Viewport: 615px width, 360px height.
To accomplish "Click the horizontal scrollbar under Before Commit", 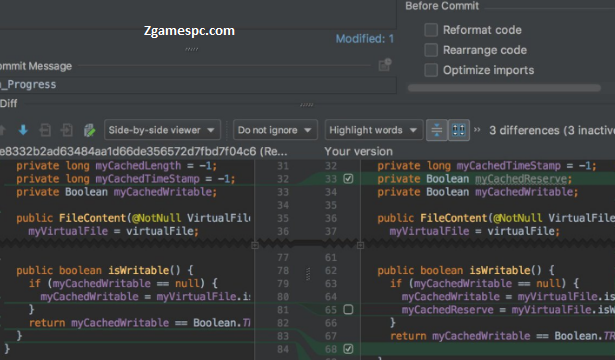I will click(x=504, y=88).
